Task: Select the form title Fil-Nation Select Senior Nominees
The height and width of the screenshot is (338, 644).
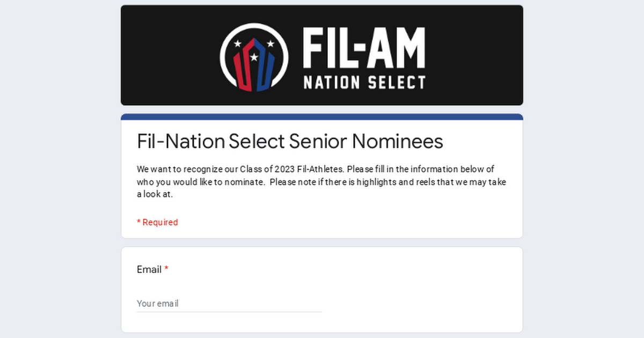Action: 290,141
